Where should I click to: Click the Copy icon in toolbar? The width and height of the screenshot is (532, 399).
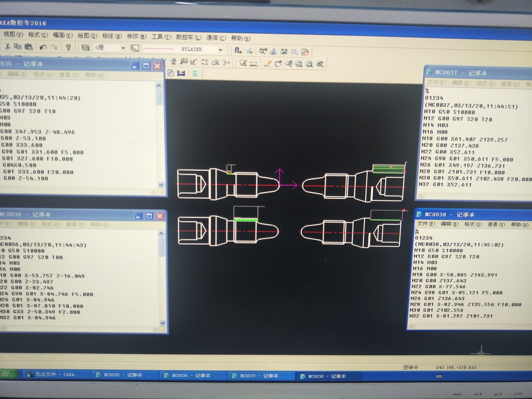point(18,47)
